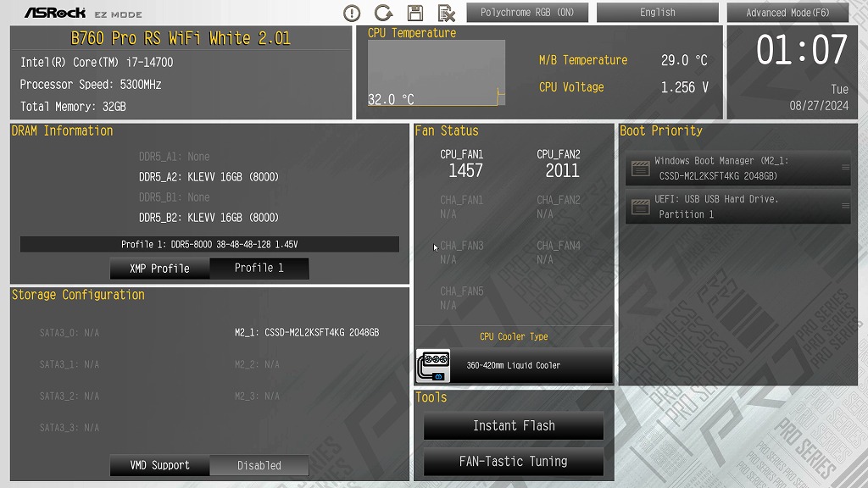The height and width of the screenshot is (488, 868).
Task: Click the ASRock logo
Action: tap(55, 13)
